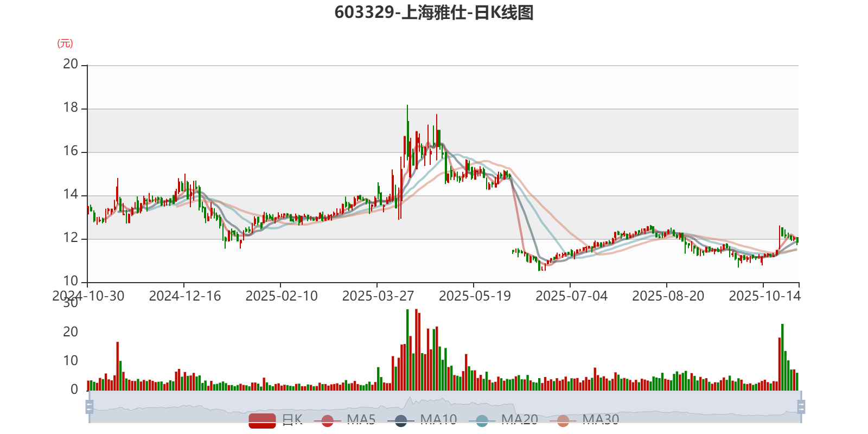Click the price axis label 20
This screenshot has width=868, height=434.
[x=71, y=64]
